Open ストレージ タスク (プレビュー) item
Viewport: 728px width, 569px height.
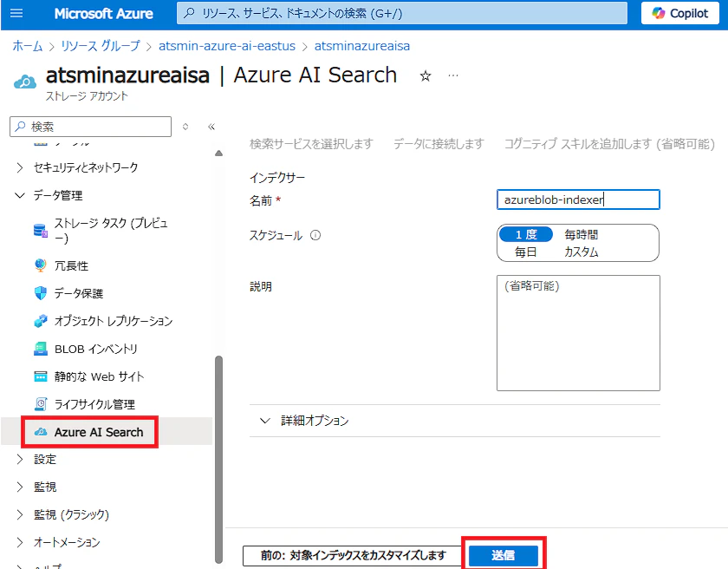[x=112, y=231]
